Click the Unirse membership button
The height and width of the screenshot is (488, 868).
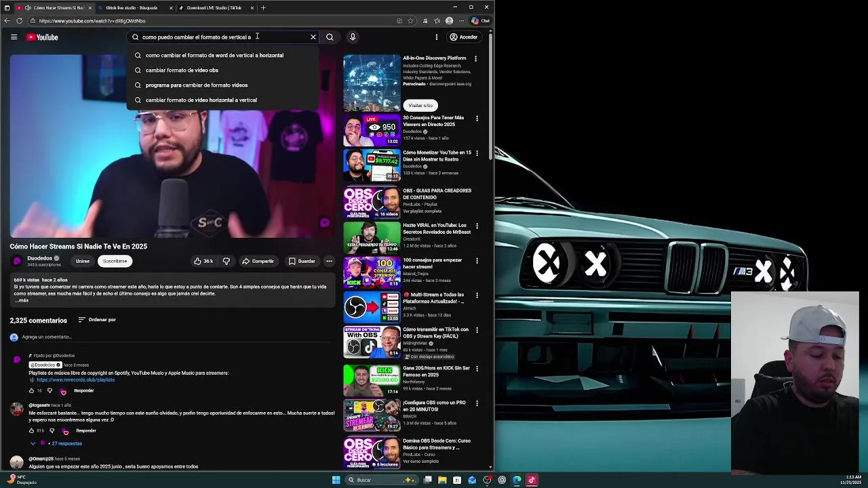coord(83,261)
